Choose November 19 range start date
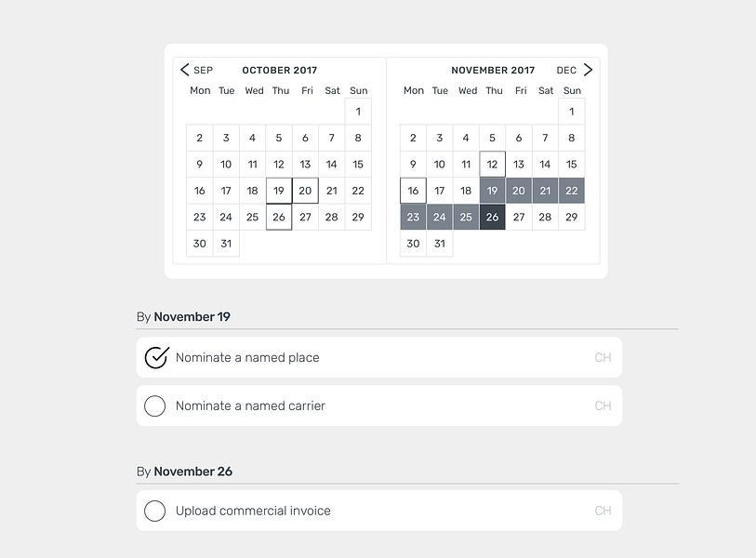The image size is (756, 558). pyautogui.click(x=492, y=191)
